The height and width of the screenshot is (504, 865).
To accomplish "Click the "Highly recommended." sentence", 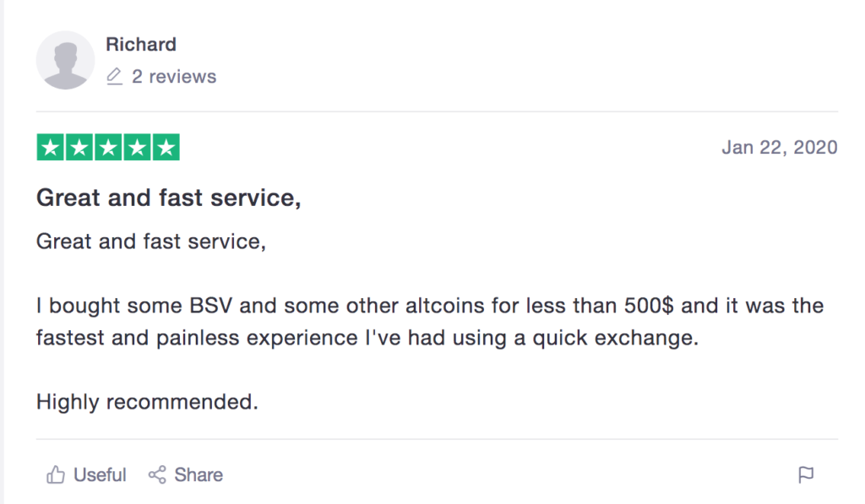I will [x=147, y=402].
